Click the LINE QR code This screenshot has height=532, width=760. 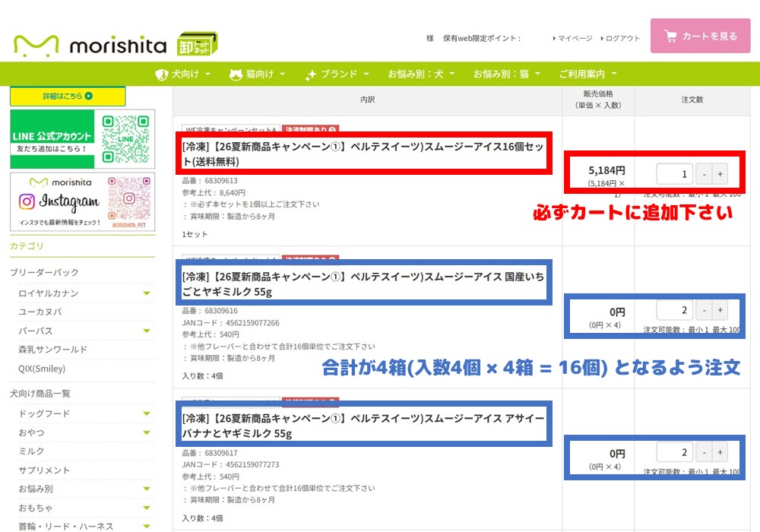click(125, 139)
